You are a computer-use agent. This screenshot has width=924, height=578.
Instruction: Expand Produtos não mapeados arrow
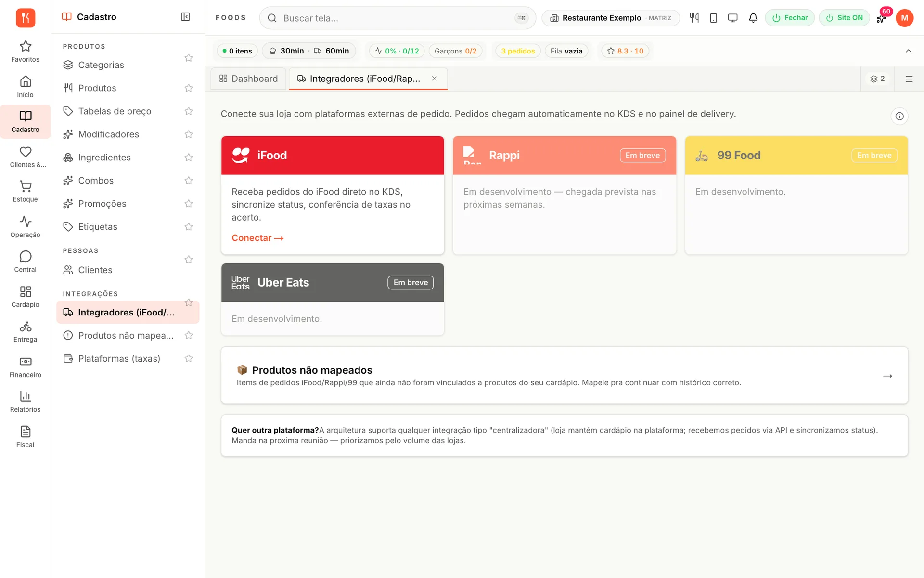pyautogui.click(x=887, y=376)
